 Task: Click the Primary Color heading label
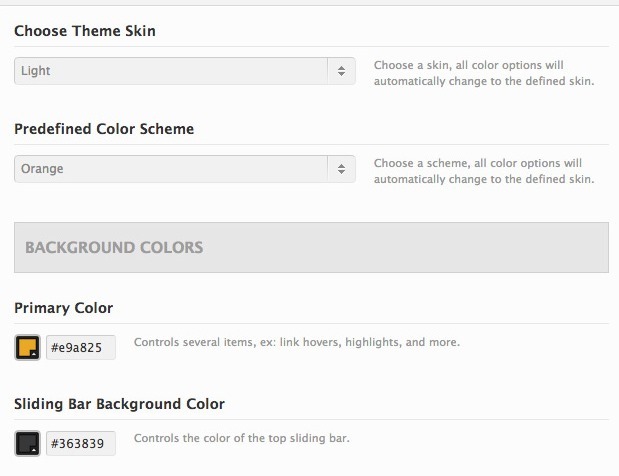click(64, 308)
